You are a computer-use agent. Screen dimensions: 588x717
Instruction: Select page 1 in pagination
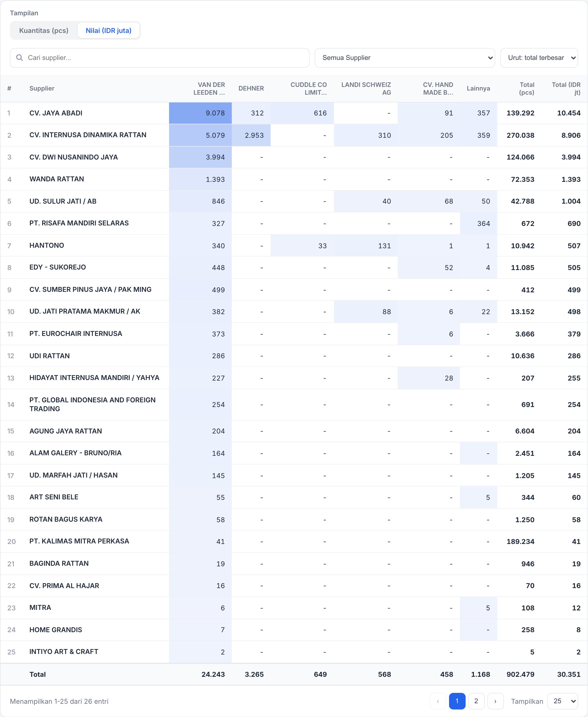(457, 701)
